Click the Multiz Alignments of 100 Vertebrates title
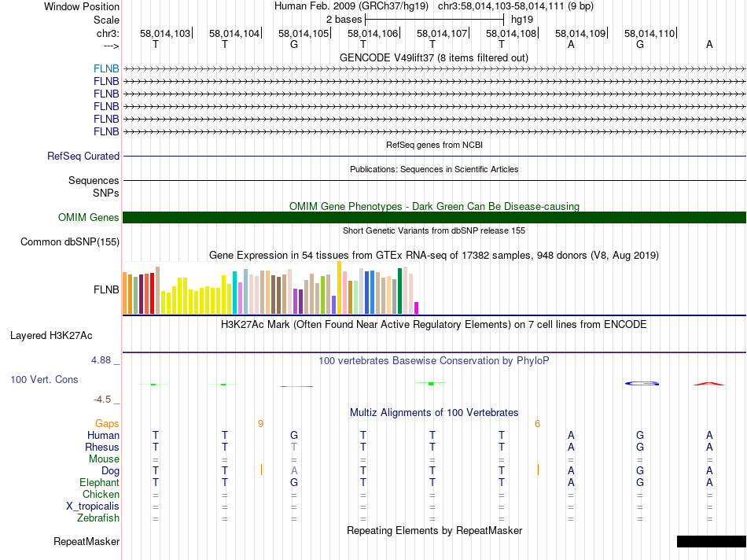747x560 pixels. coord(434,413)
